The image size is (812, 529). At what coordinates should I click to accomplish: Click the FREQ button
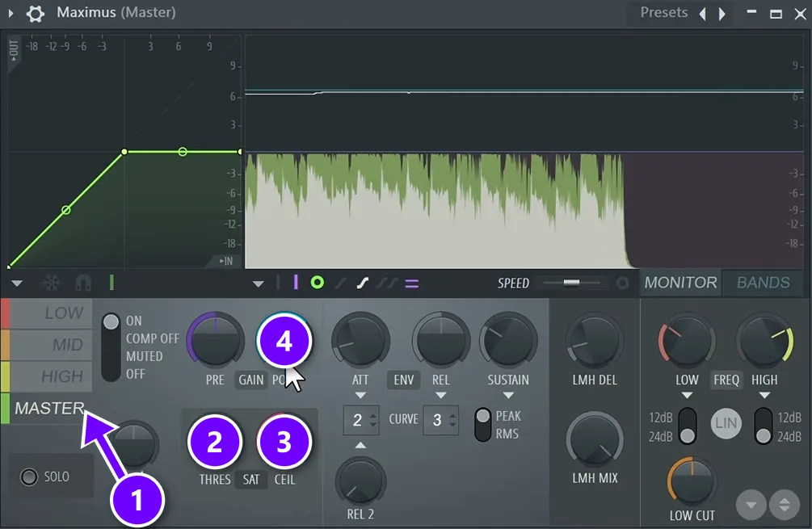point(726,380)
